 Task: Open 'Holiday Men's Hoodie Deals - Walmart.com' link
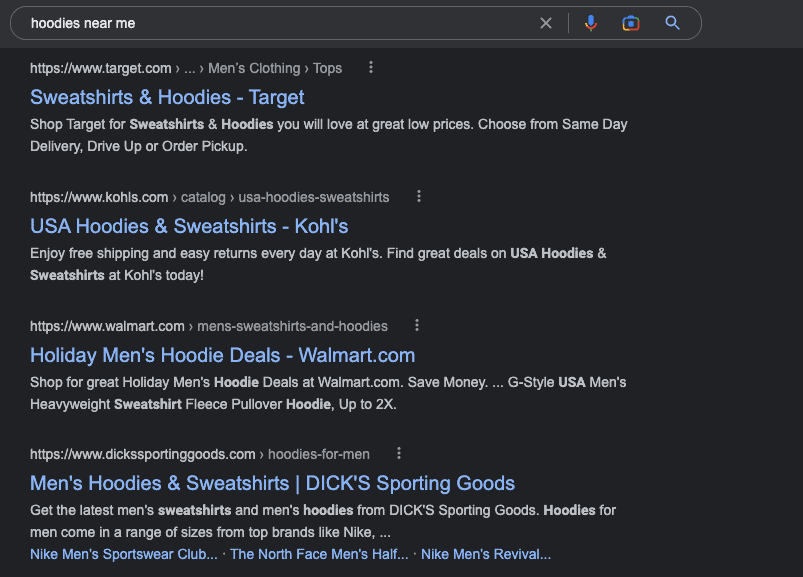tap(222, 355)
